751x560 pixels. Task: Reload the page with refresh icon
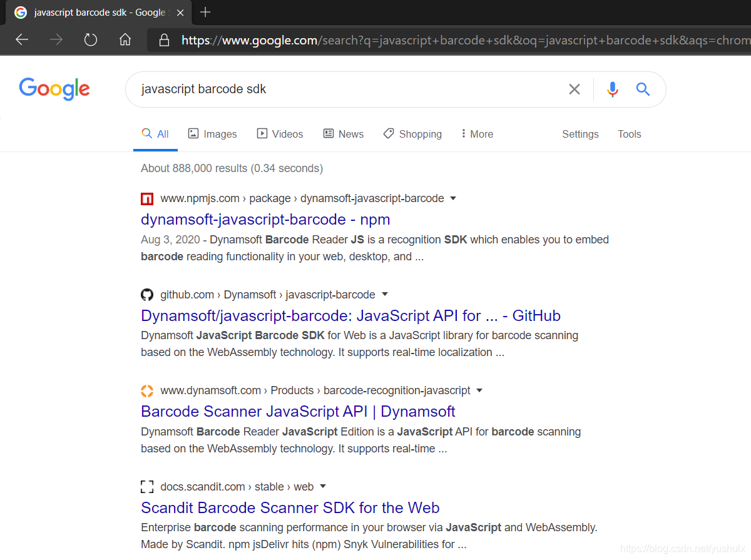pos(91,40)
